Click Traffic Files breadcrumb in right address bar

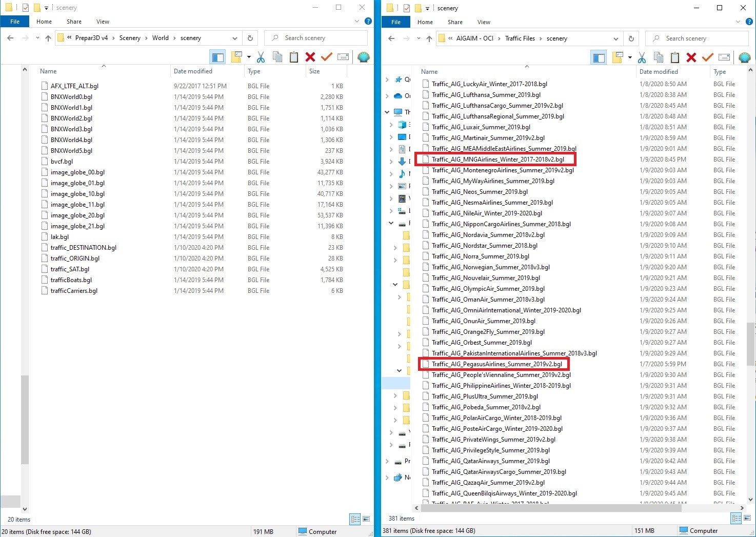520,38
